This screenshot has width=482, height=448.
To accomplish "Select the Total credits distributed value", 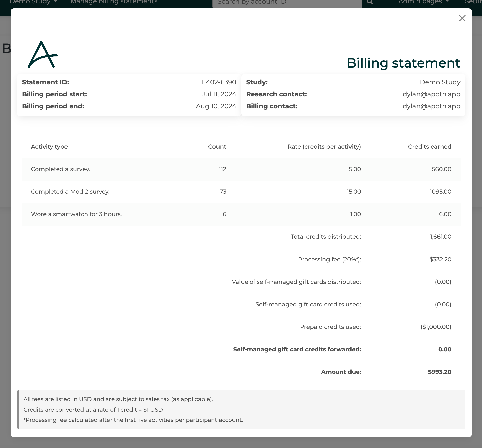I will coord(440,237).
